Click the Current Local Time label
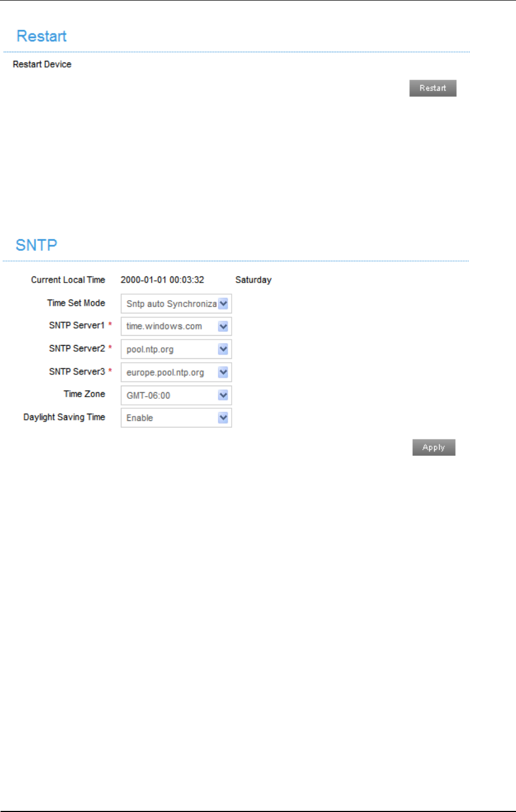Image resolution: width=516 pixels, height=812 pixels. (68, 280)
